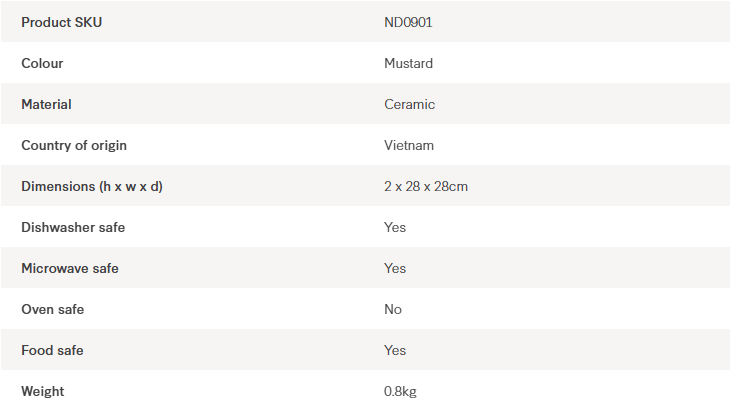Click the Product SKU label
The height and width of the screenshot is (408, 730).
[x=61, y=22]
